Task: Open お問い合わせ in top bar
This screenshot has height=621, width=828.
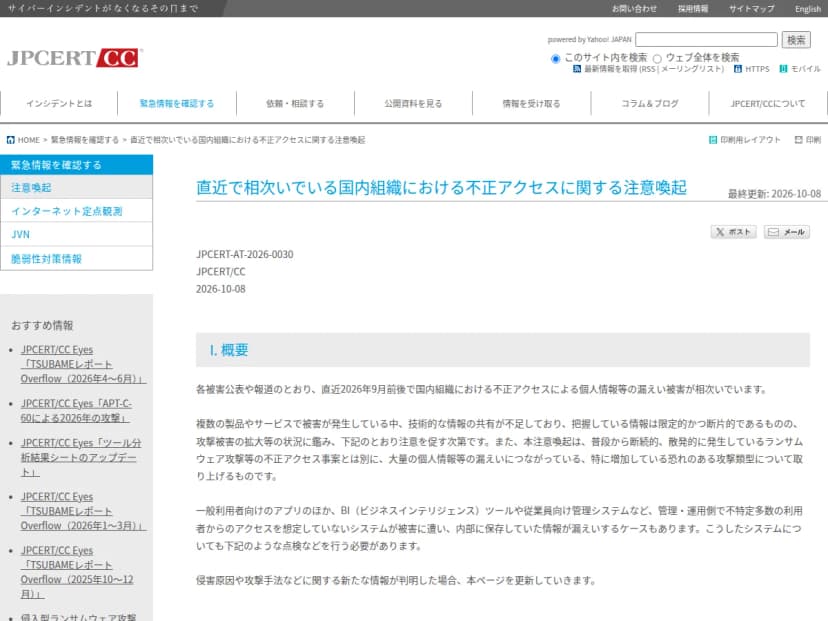Action: click(634, 9)
